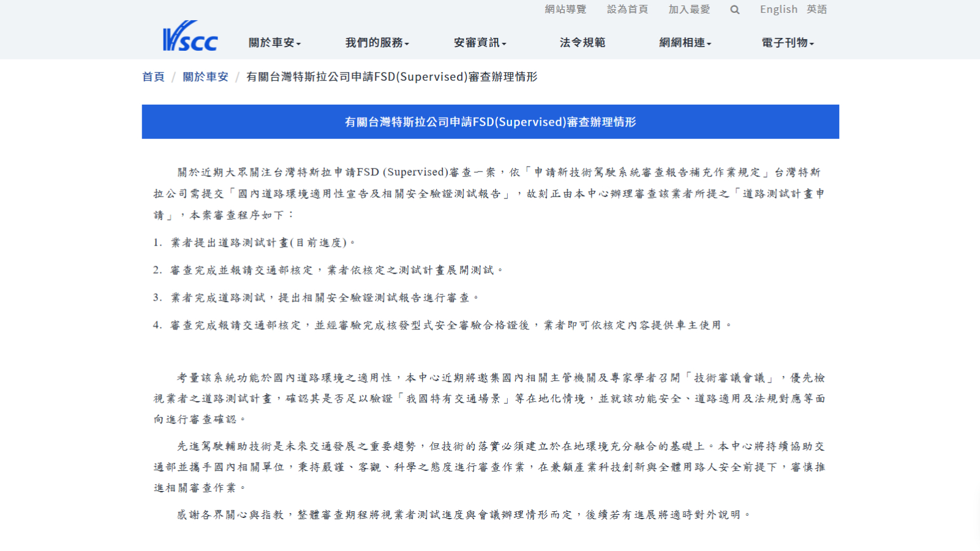Click the current page breadcrumb title text
The width and height of the screenshot is (980, 551).
(x=391, y=77)
